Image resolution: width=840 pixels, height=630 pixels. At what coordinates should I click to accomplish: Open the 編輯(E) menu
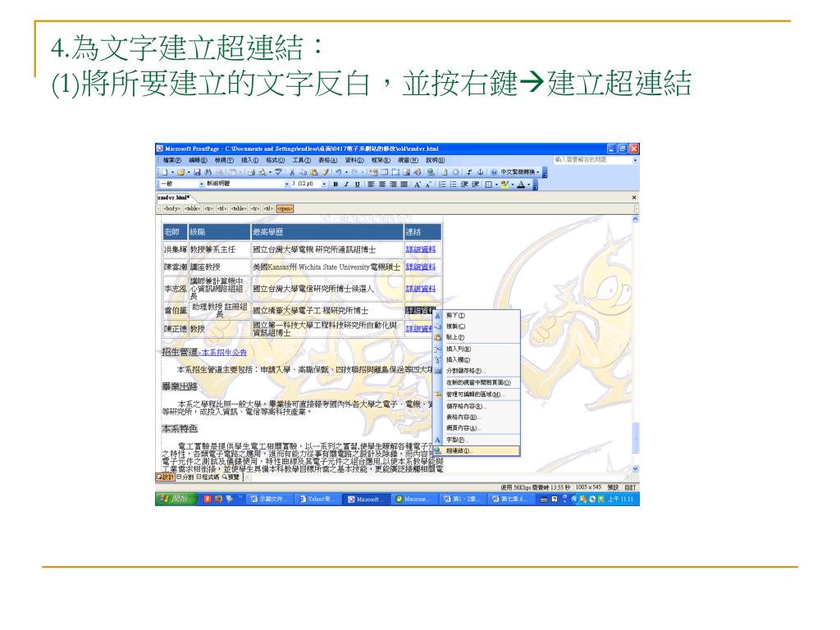coord(198,160)
